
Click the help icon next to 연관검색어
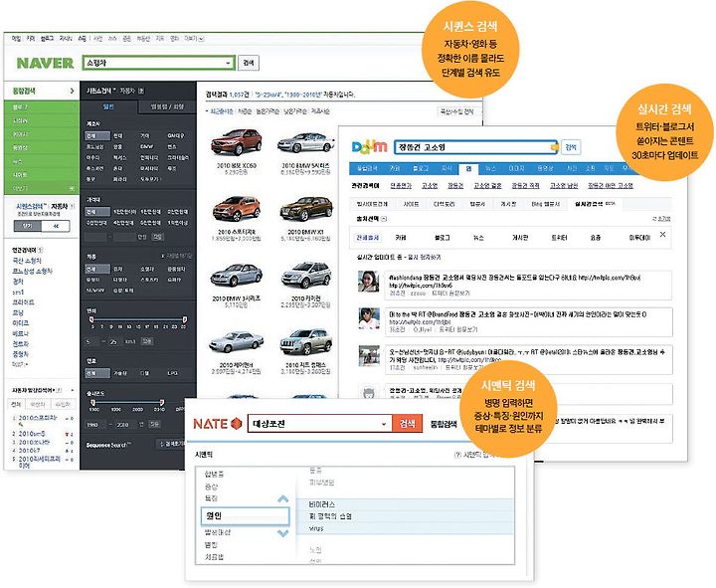pyautogui.click(x=41, y=250)
